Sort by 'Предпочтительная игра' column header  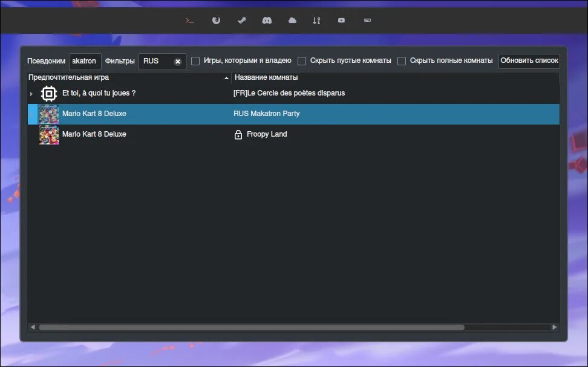pyautogui.click(x=129, y=77)
